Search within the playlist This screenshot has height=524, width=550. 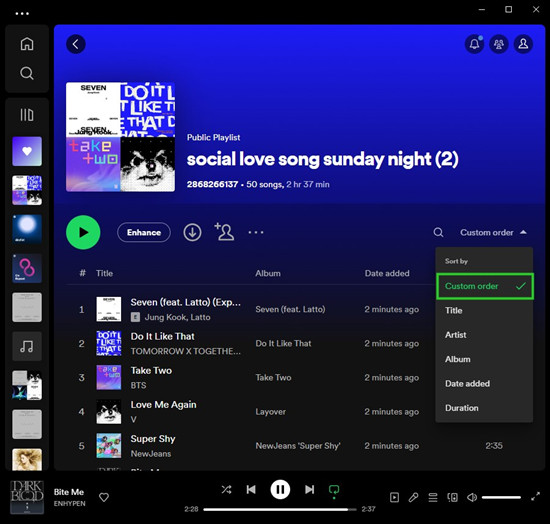pyautogui.click(x=438, y=232)
